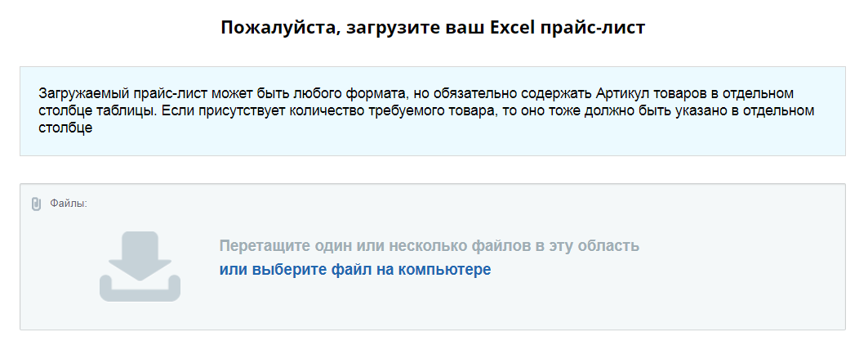
Task: Click the «Файлы:» label
Action: pos(69,204)
